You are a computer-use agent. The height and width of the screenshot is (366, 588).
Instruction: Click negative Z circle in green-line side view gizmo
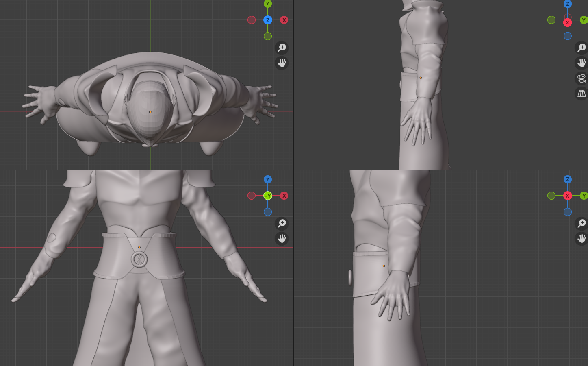pyautogui.click(x=568, y=212)
